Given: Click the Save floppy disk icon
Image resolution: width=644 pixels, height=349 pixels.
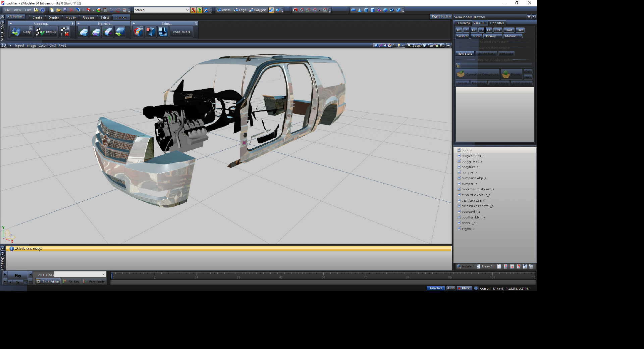Looking at the screenshot, I should 65,10.
